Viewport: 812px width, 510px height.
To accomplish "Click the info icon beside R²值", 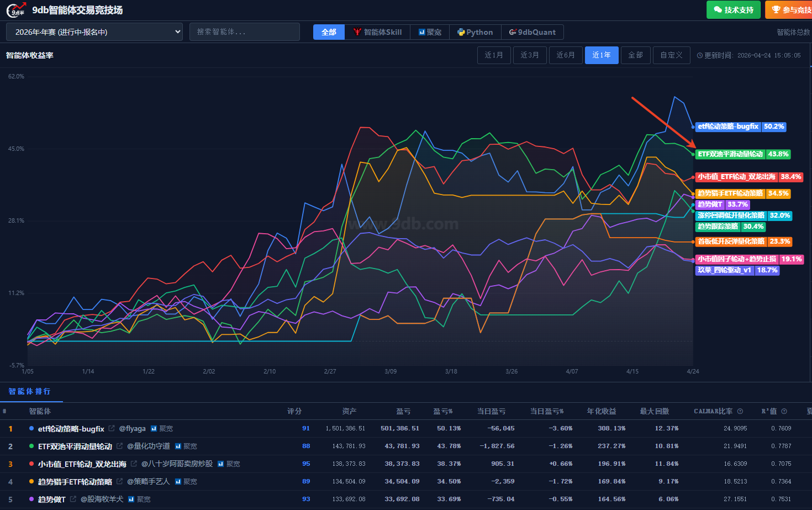I will [784, 411].
